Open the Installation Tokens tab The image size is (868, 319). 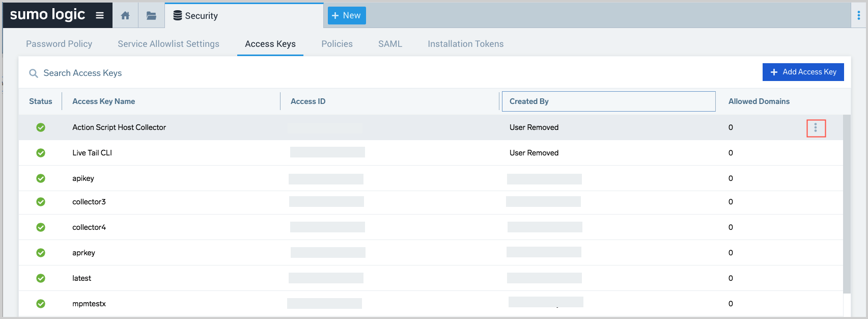[x=465, y=44]
